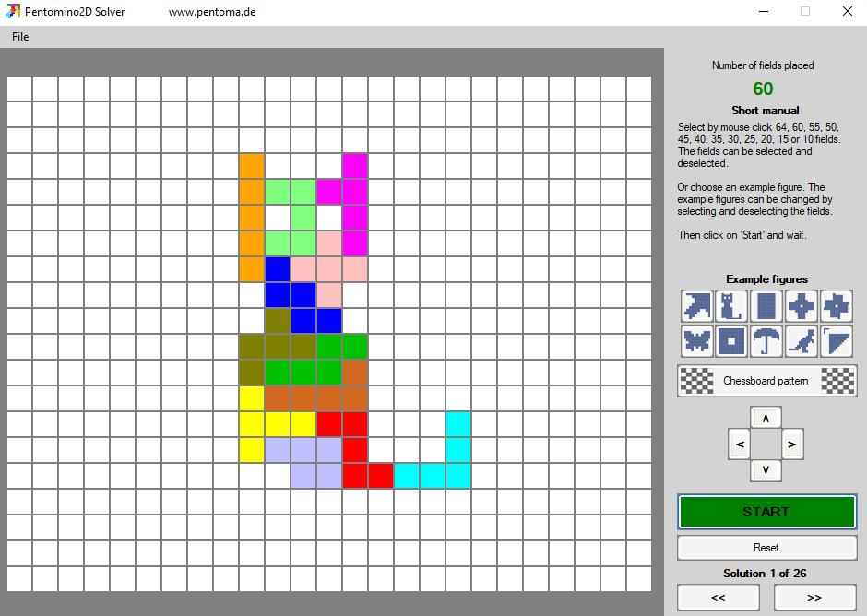Click the www.pentoma.de title text

[x=212, y=12]
